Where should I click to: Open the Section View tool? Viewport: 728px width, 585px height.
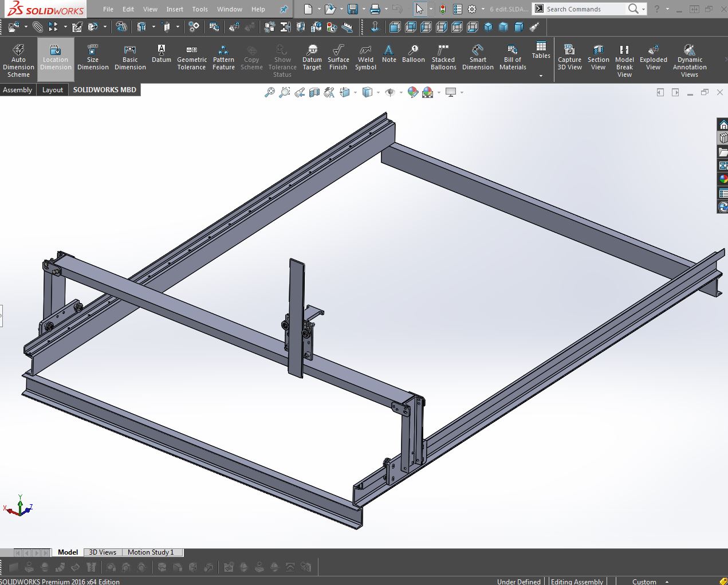[x=598, y=57]
